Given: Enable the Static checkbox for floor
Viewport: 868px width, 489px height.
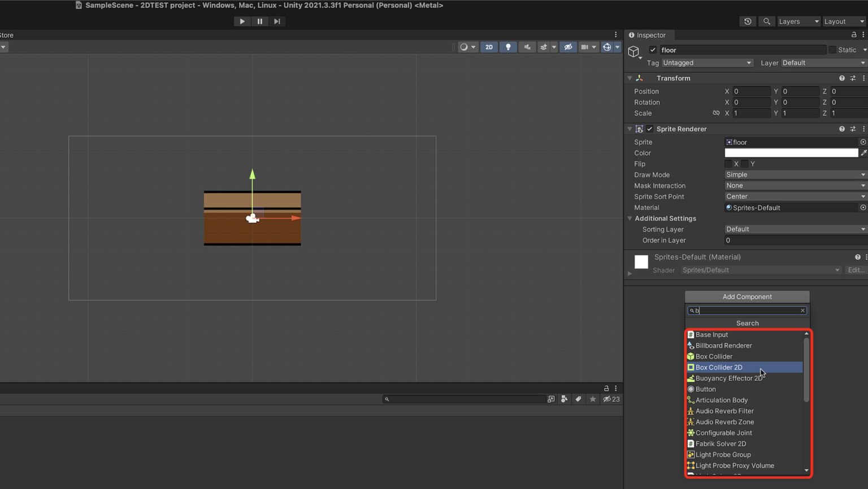Looking at the screenshot, I should coord(832,50).
